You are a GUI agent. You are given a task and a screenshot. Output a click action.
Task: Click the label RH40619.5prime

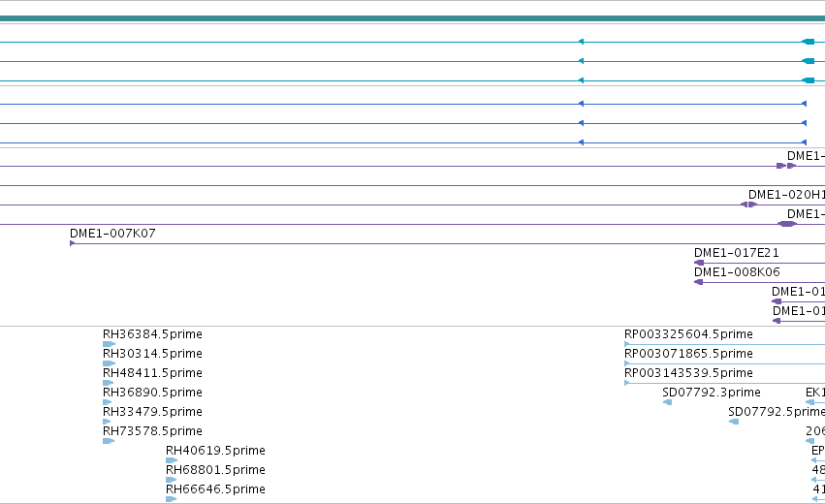216,451
